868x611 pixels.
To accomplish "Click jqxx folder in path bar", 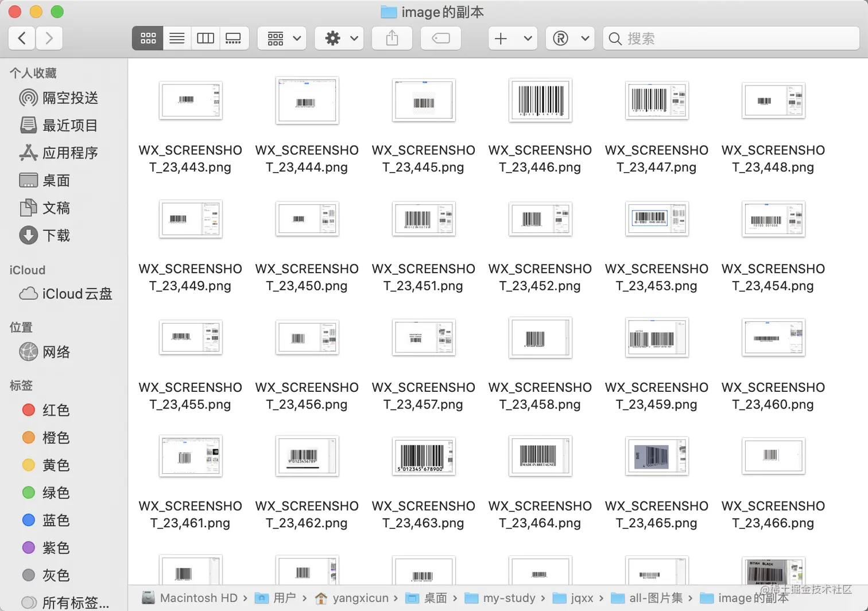I will coord(573,598).
